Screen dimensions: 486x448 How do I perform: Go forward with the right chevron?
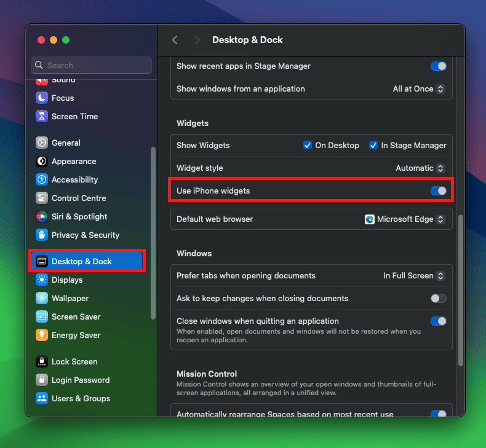coord(197,40)
